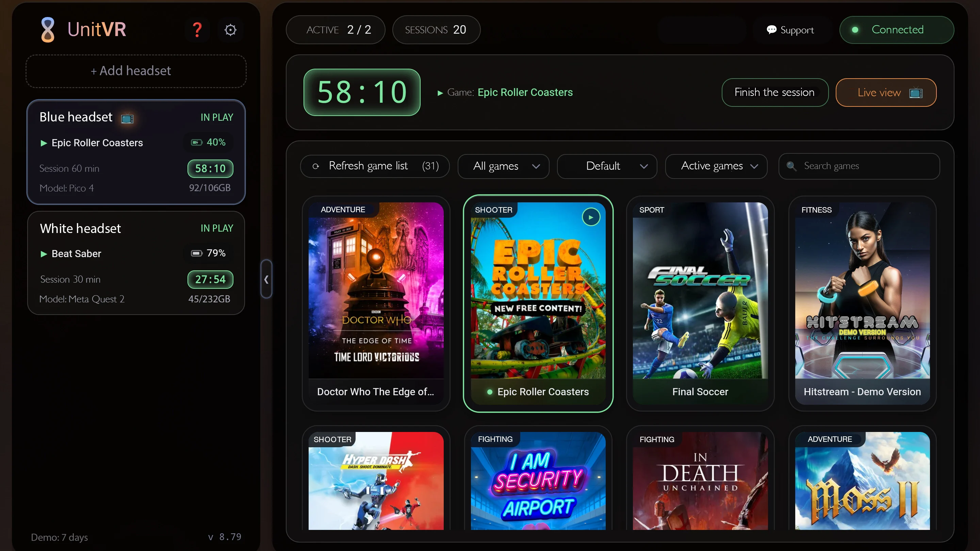Click the Demo: 7 days text

coord(59,537)
